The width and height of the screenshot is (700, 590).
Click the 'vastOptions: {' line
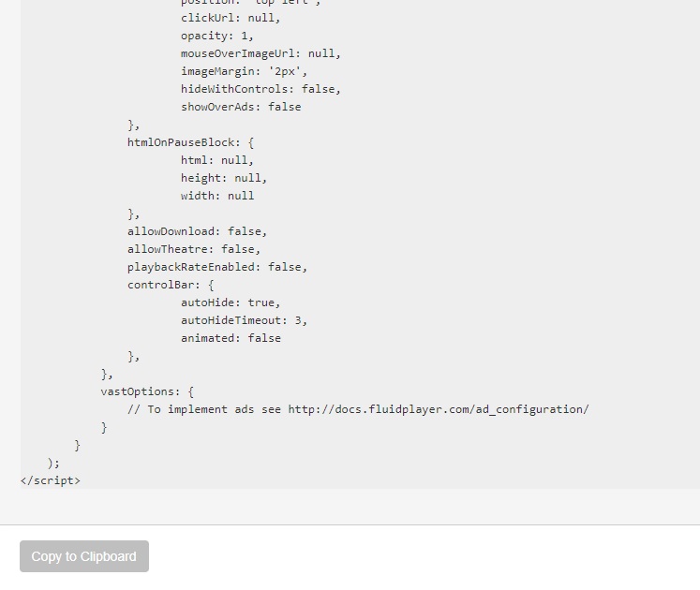point(147,391)
